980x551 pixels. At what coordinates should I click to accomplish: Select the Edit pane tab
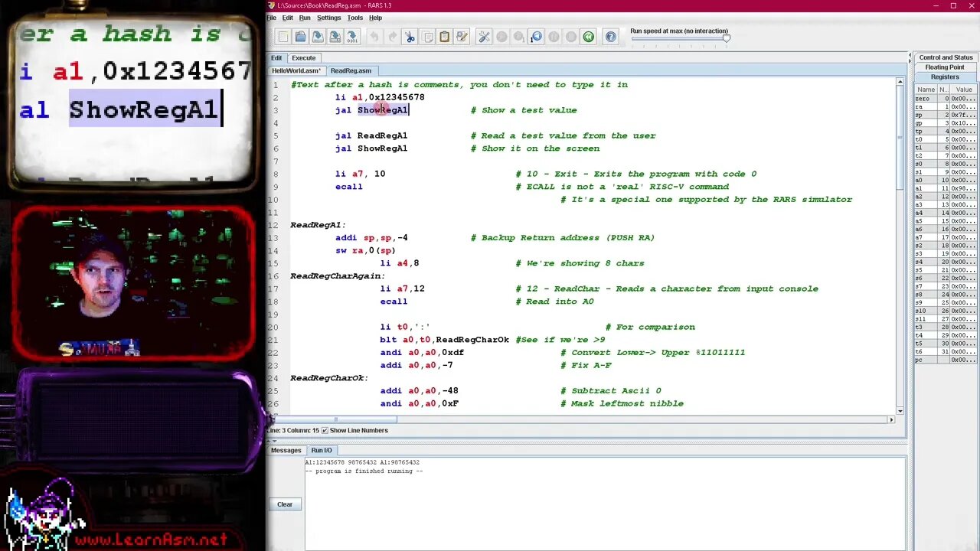point(276,58)
